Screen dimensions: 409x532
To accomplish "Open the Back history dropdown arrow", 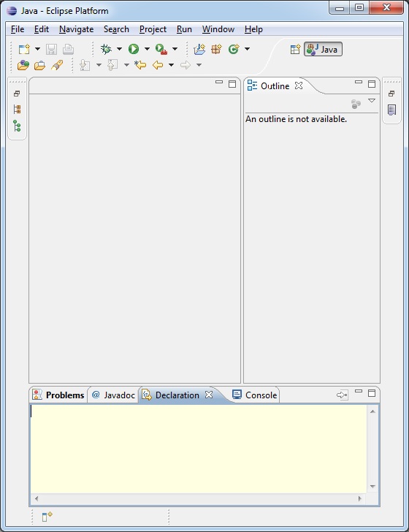I will [171, 65].
